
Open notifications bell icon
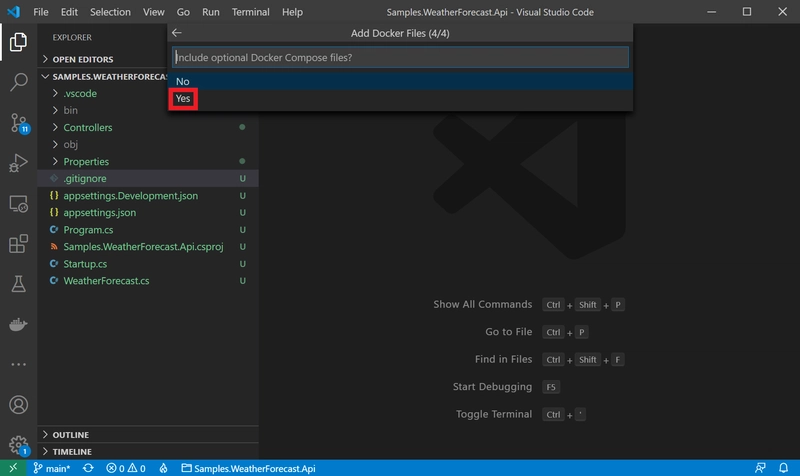[783, 468]
